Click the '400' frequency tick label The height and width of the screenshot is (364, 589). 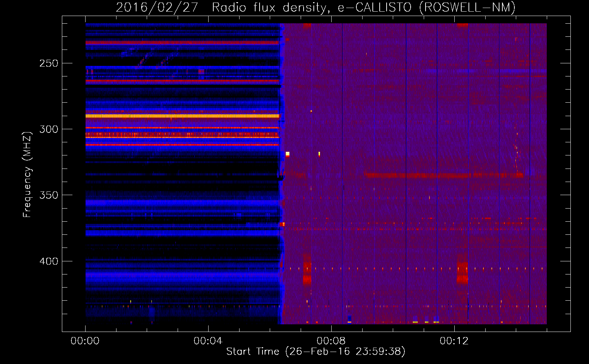pos(49,261)
